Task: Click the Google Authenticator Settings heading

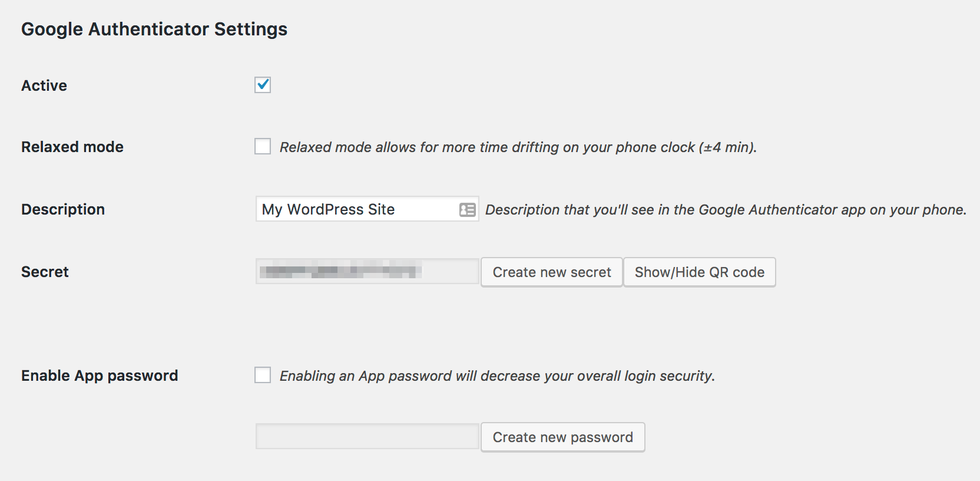Action: 154,29
